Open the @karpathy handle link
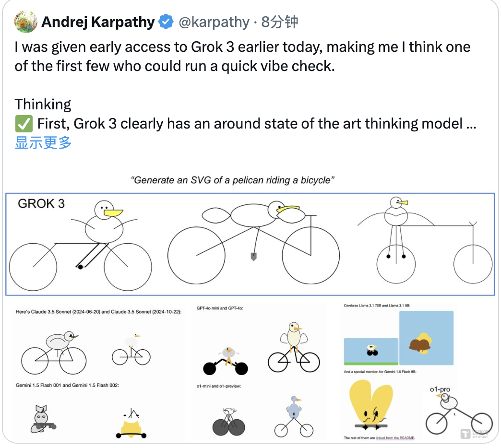501x448 pixels. point(214,22)
